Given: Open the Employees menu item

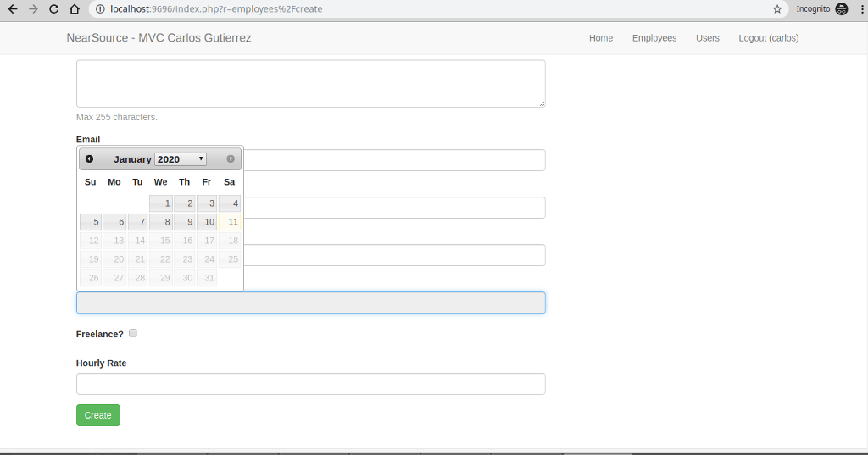Looking at the screenshot, I should 654,37.
